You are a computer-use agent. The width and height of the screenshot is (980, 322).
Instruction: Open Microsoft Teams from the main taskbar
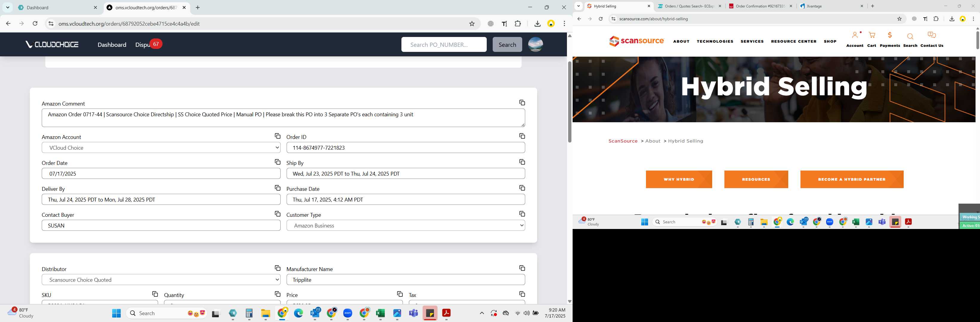(413, 313)
